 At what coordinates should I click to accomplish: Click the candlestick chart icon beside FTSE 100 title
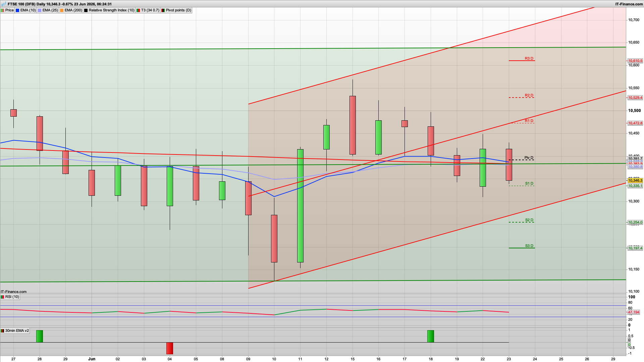click(4, 4)
